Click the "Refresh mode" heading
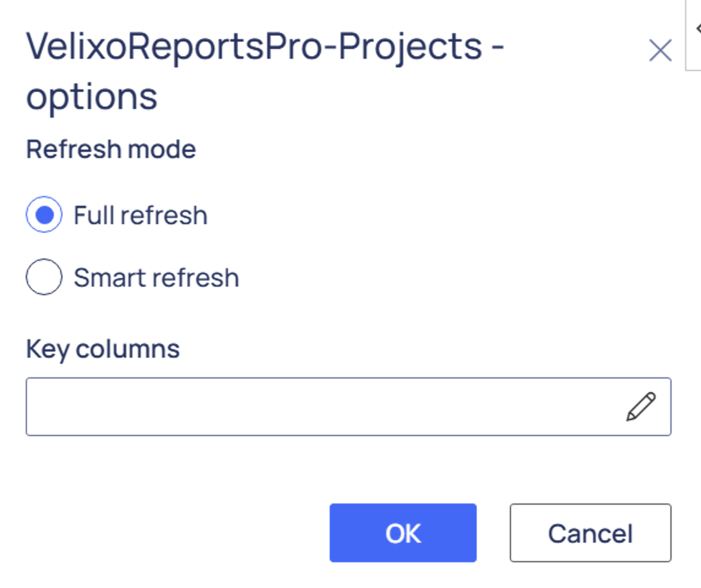Screen dimensions: 701x588 pos(111,149)
